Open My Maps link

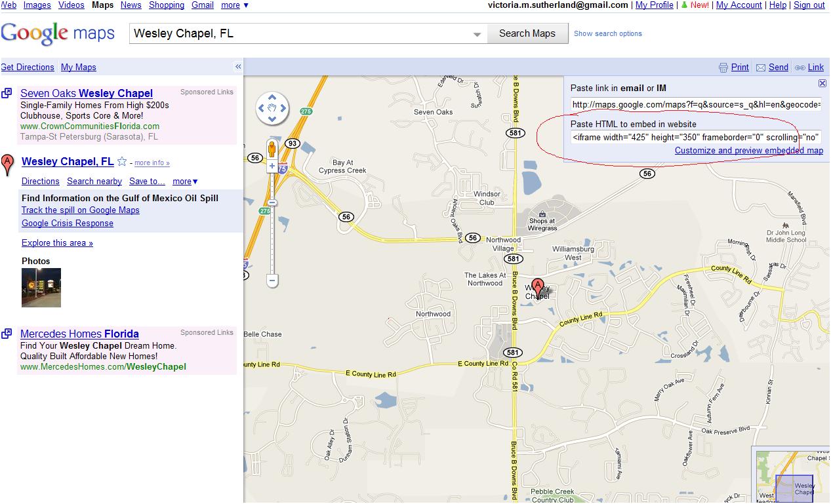point(79,68)
